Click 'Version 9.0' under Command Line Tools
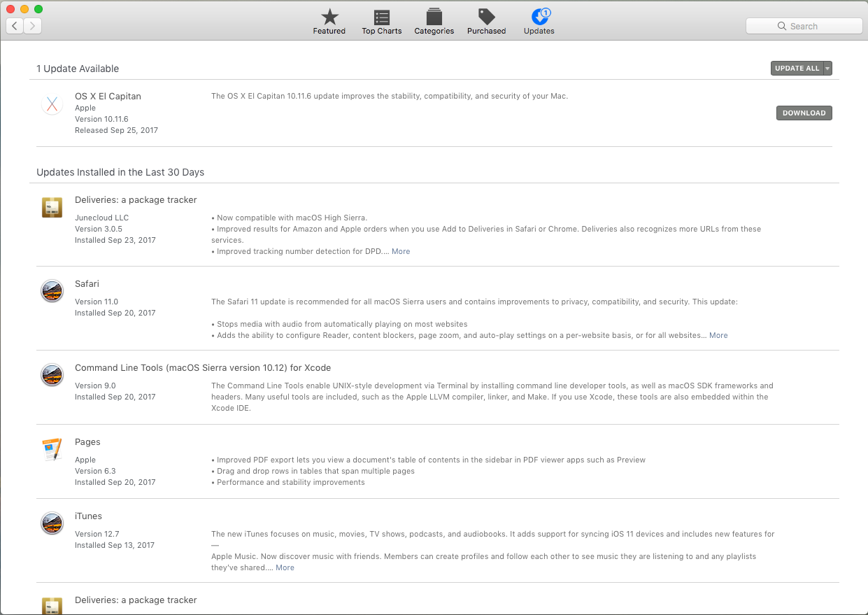This screenshot has height=615, width=868. pos(95,386)
